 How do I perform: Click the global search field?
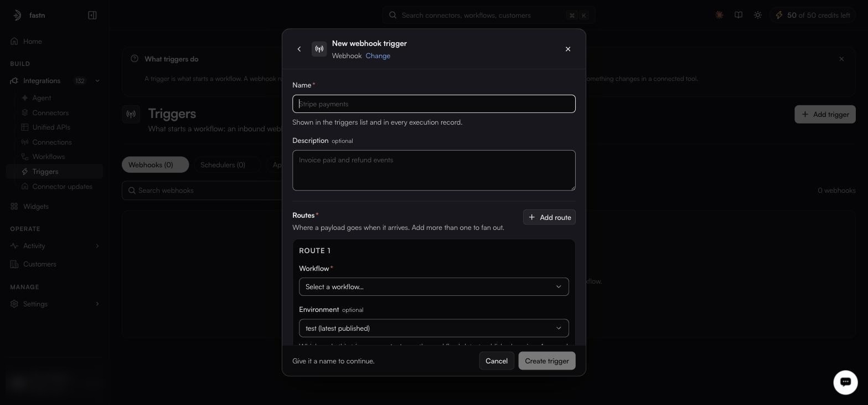click(x=489, y=16)
